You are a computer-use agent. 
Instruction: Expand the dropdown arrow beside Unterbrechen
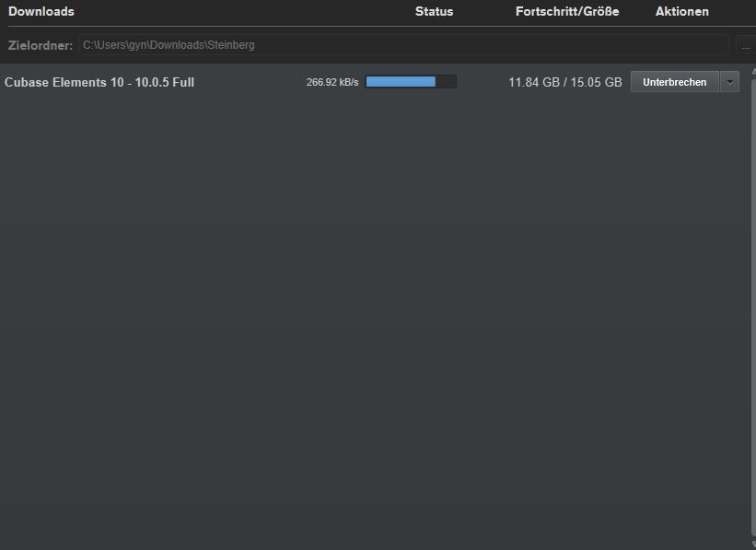729,82
